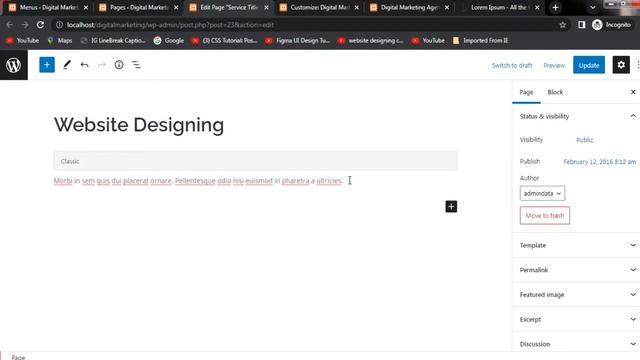Select the Page sidebar tab
640x360 pixels.
coord(526,92)
